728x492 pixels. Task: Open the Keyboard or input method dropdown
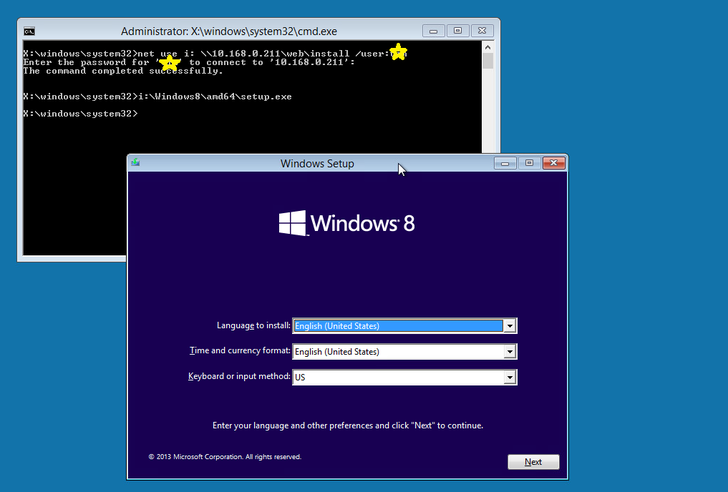tap(510, 377)
